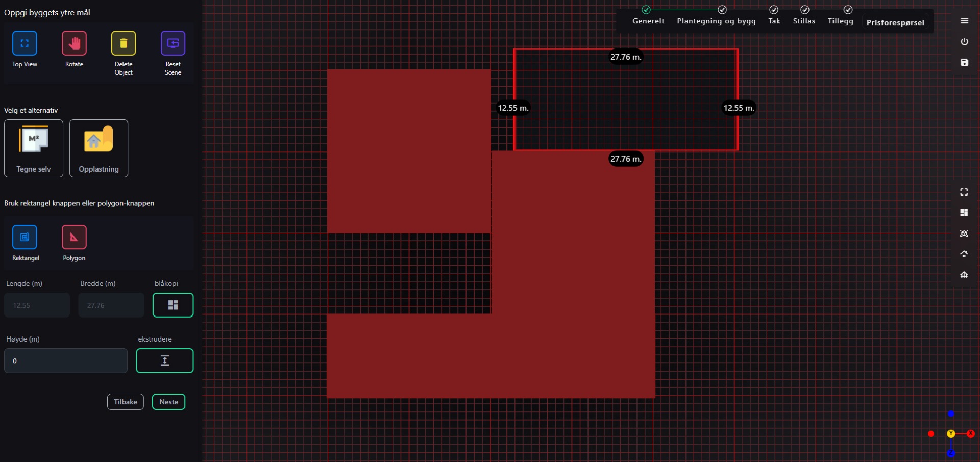Click the Tilbake button
Screen dimensions: 980x462
click(x=126, y=402)
